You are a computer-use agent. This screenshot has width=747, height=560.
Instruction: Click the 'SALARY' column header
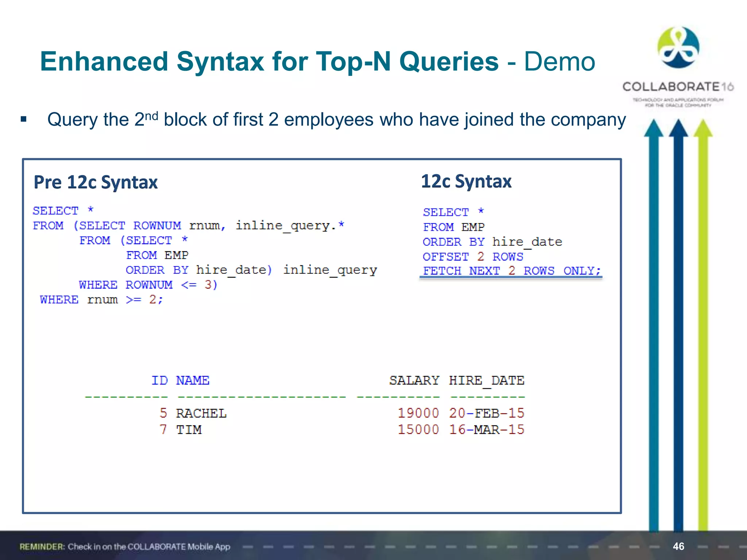[x=414, y=380]
